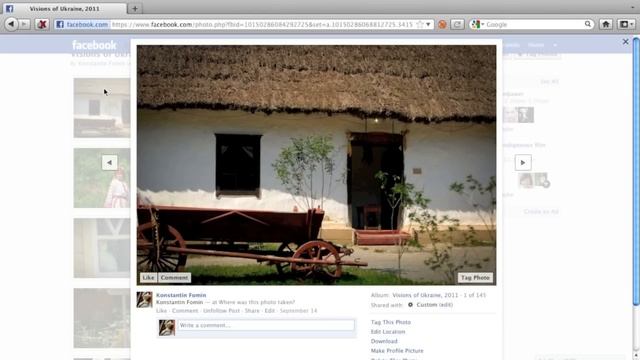Viewport: 640px width, 360px height.
Task: Click the main cottage photo
Action: (x=316, y=165)
